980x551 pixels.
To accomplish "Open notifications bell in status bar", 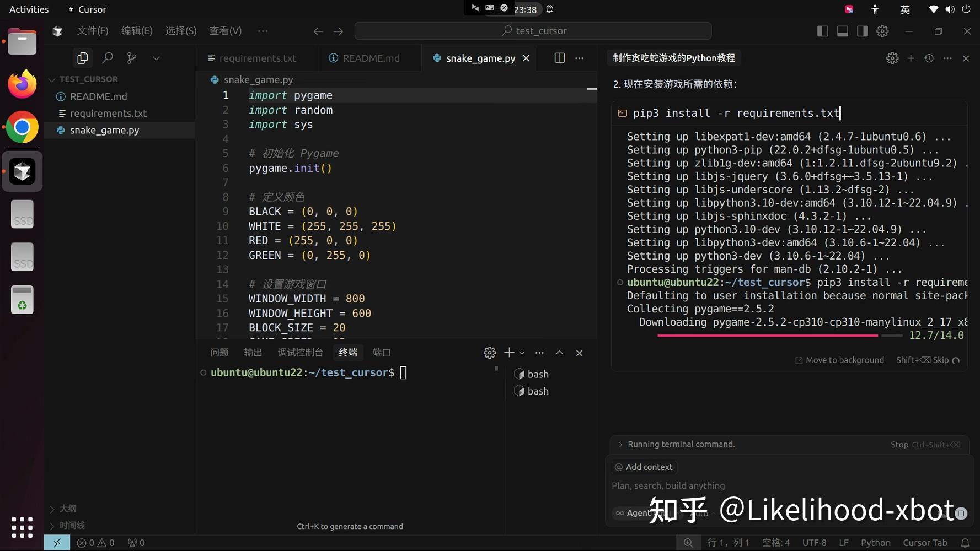I will tap(965, 543).
